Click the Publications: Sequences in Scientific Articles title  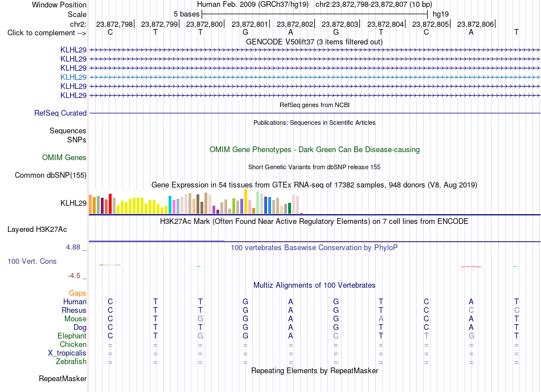[314, 122]
